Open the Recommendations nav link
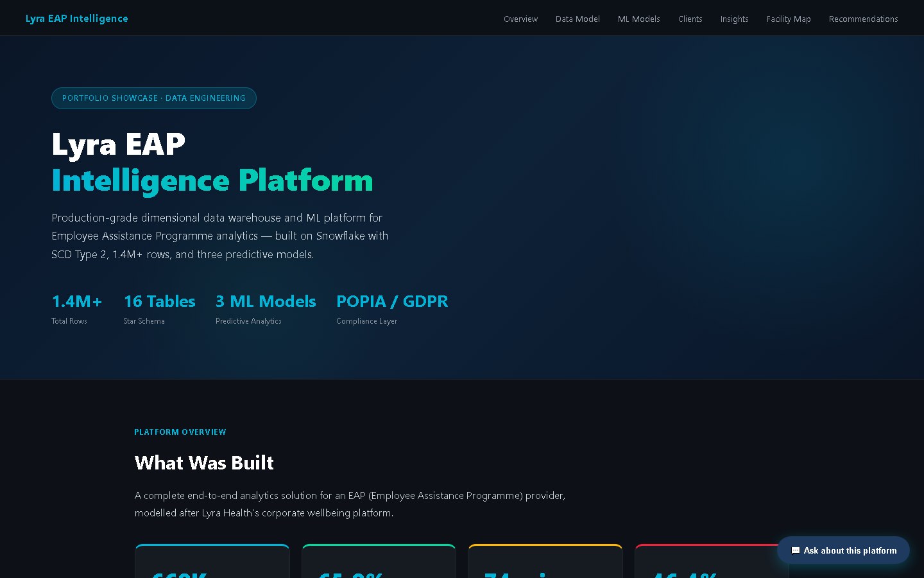Viewport: 924px width, 578px height. coord(863,19)
